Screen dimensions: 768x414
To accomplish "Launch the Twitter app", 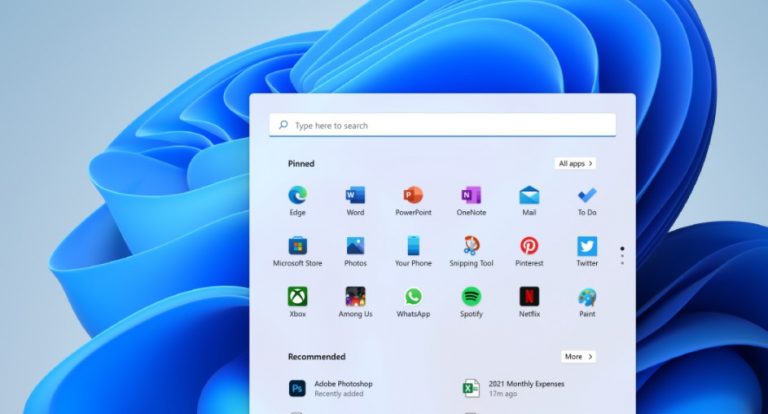I will point(587,252).
